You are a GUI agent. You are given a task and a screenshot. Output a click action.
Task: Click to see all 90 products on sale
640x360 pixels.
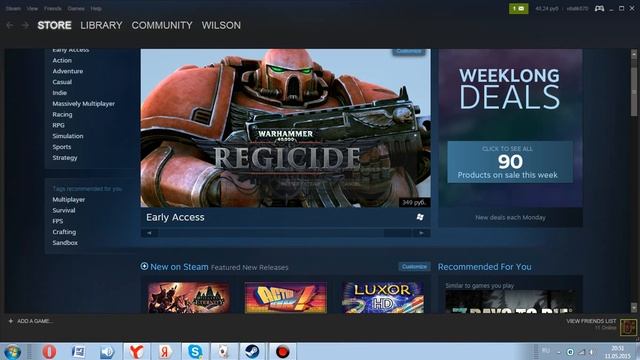tap(510, 162)
